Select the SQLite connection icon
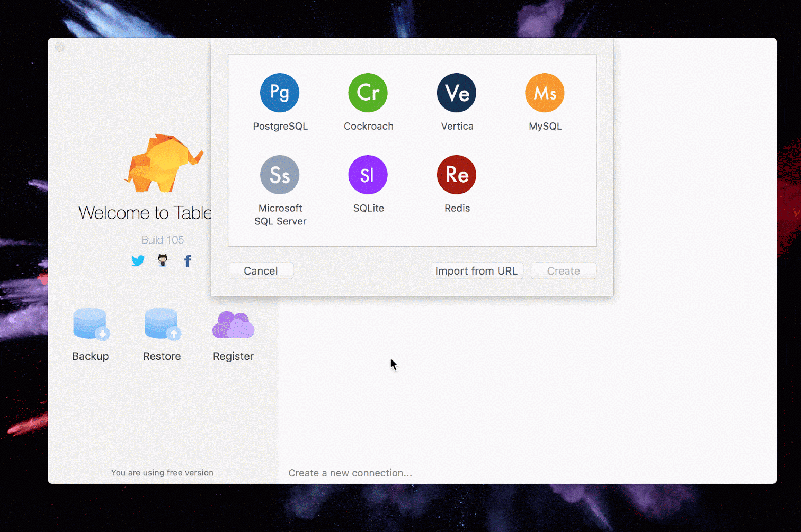This screenshot has width=801, height=532. coord(368,175)
